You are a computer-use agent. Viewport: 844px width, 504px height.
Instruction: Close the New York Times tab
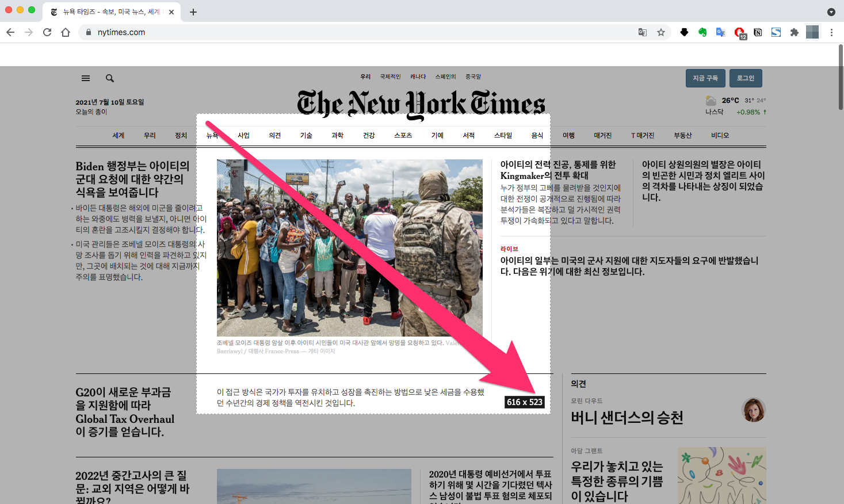pyautogui.click(x=171, y=12)
